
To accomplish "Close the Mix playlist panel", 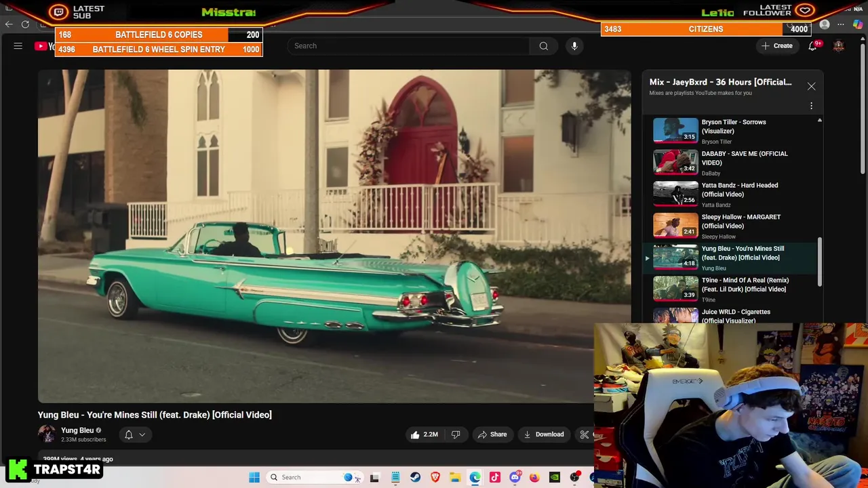I will (x=811, y=87).
